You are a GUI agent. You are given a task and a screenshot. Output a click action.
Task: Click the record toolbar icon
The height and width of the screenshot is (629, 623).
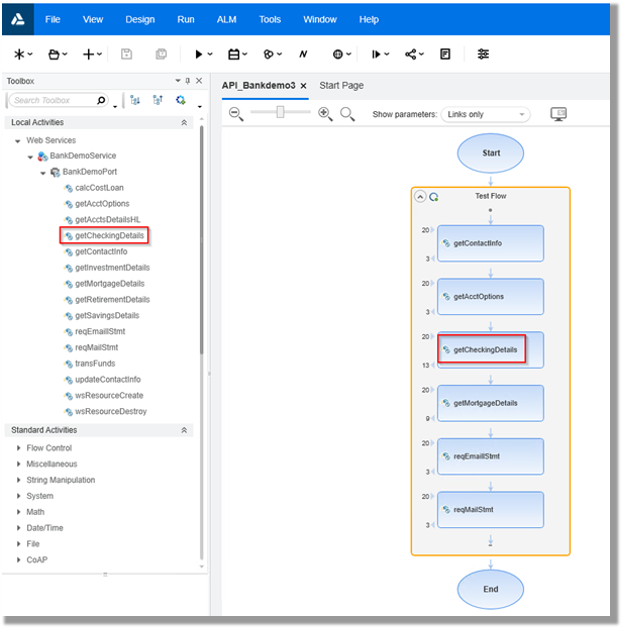click(268, 54)
